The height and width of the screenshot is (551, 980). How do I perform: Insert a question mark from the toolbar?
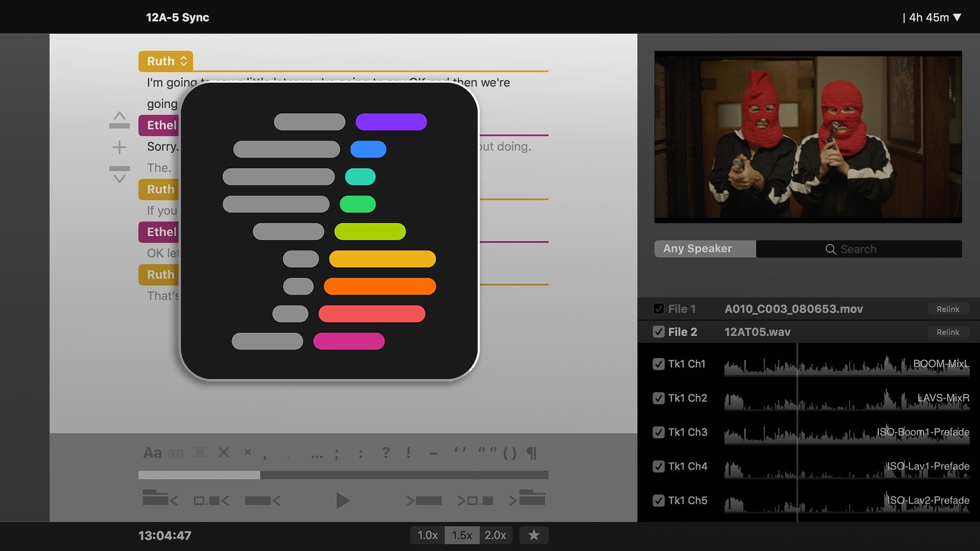click(x=385, y=452)
